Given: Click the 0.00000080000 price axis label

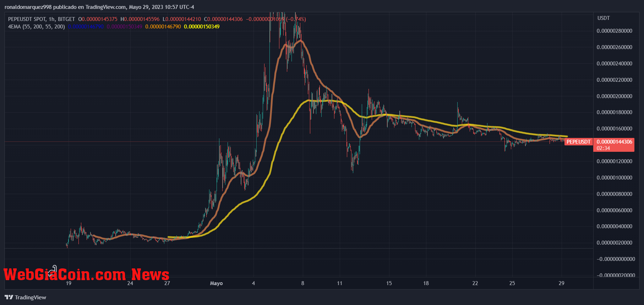Looking at the screenshot, I should [615, 194].
